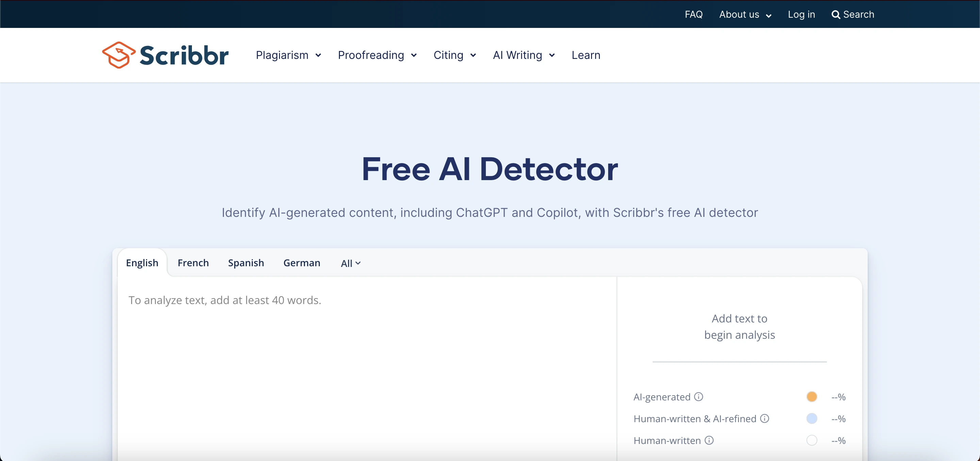Expand the Plagiarism dropdown menu
The width and height of the screenshot is (980, 461).
coord(288,55)
